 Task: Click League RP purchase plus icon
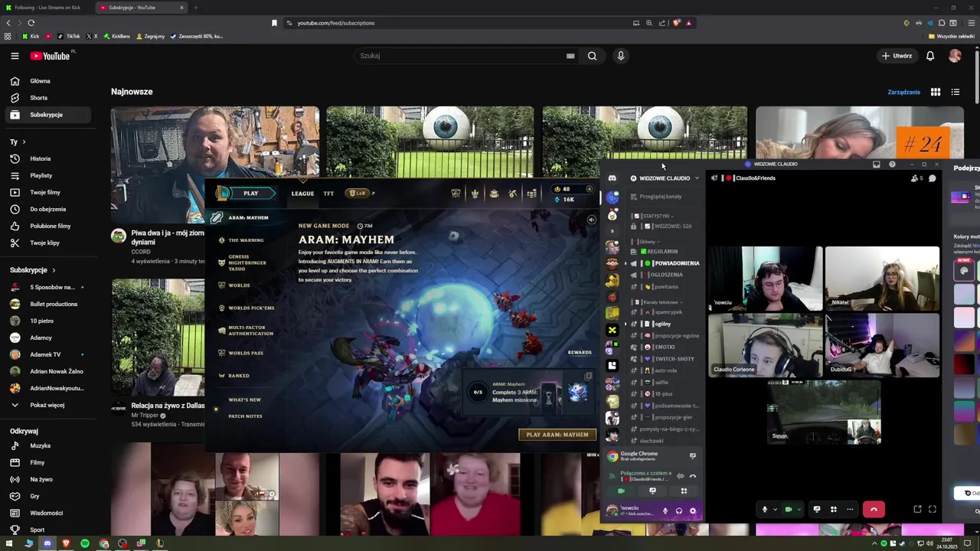589,189
